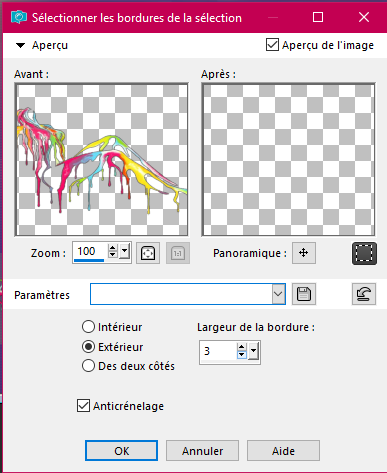Confirm with the OK button
The width and height of the screenshot is (387, 473).
(x=121, y=451)
